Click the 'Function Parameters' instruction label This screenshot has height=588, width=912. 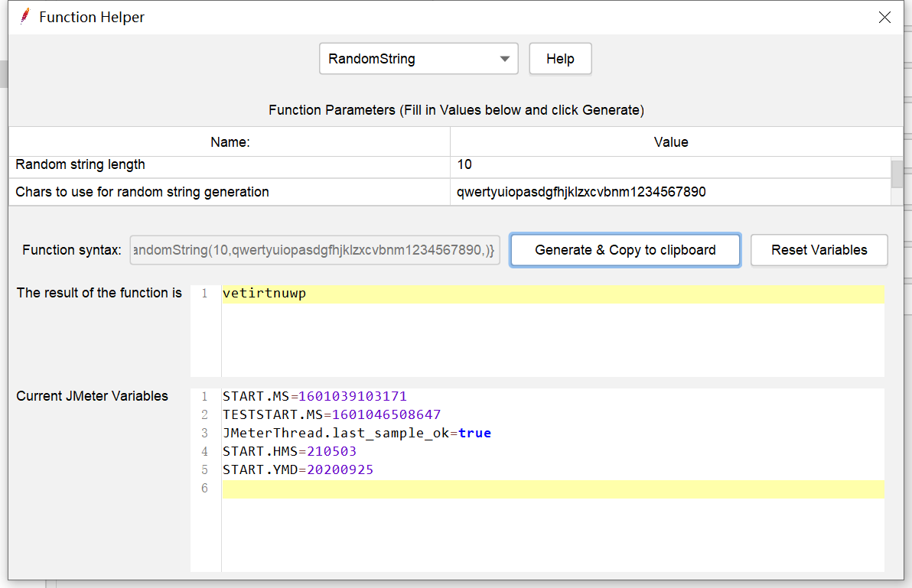click(x=456, y=110)
